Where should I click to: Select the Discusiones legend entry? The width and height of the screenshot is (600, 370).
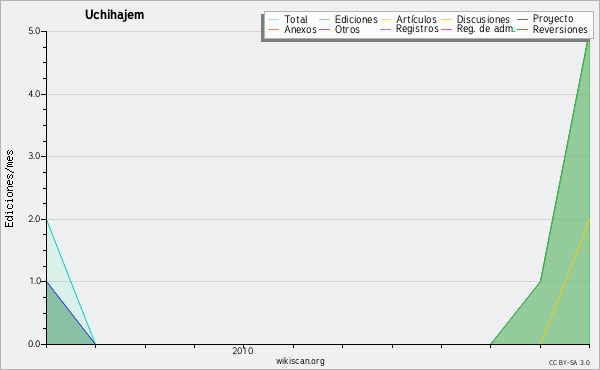(483, 19)
